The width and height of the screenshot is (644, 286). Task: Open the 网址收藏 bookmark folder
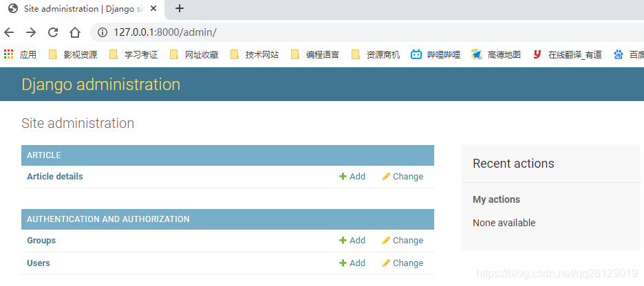pos(194,54)
